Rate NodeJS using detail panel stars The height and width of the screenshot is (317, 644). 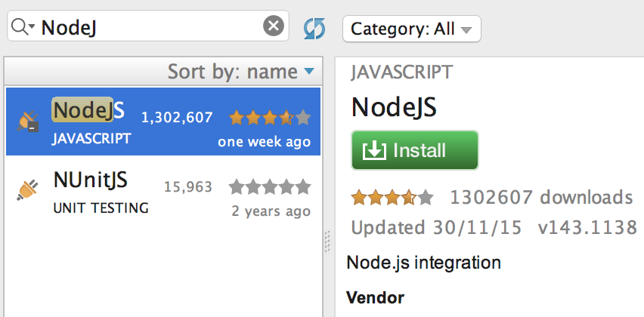pos(392,198)
